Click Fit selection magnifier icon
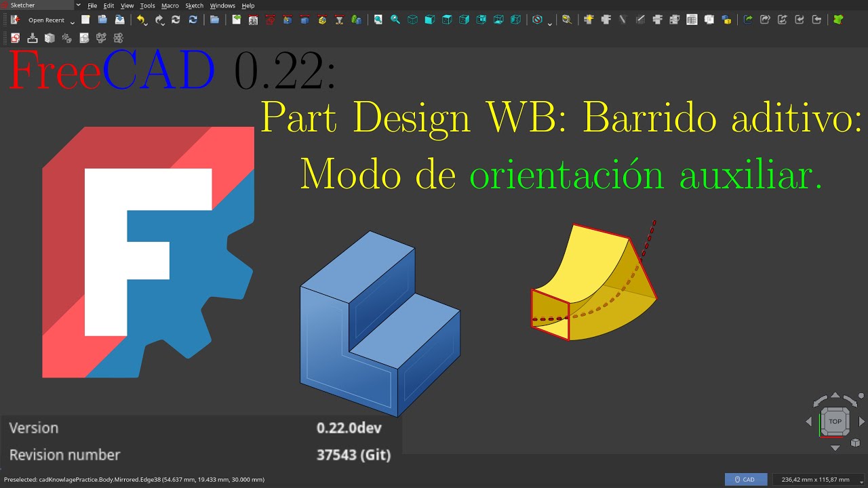This screenshot has width=868, height=488. pyautogui.click(x=395, y=20)
